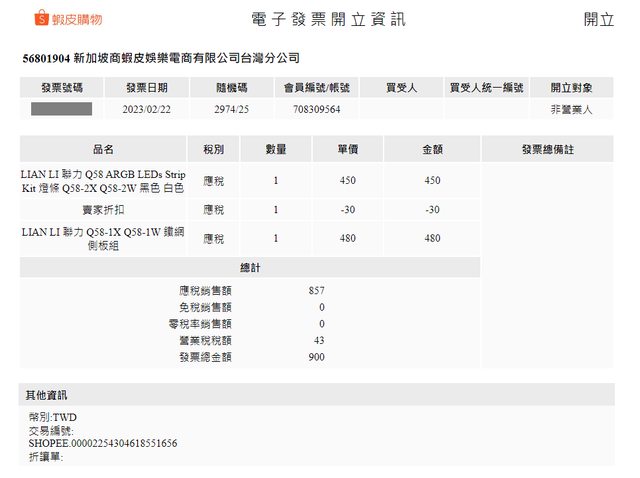Select the SHOPEE transaction number text
The height and width of the screenshot is (478, 640).
[x=103, y=443]
